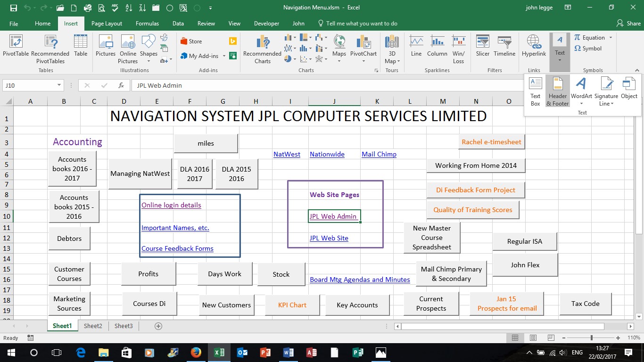Open Print Preview from quick access toolbar
This screenshot has width=644, height=362.
(101, 8)
